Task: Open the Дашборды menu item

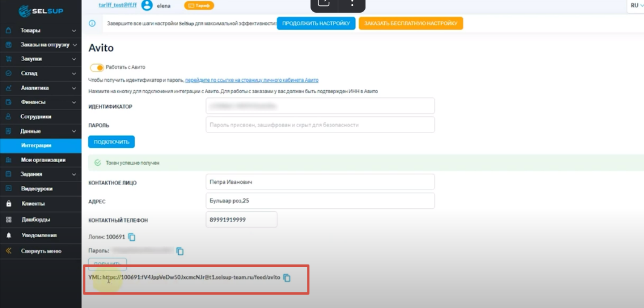Action: [40, 220]
